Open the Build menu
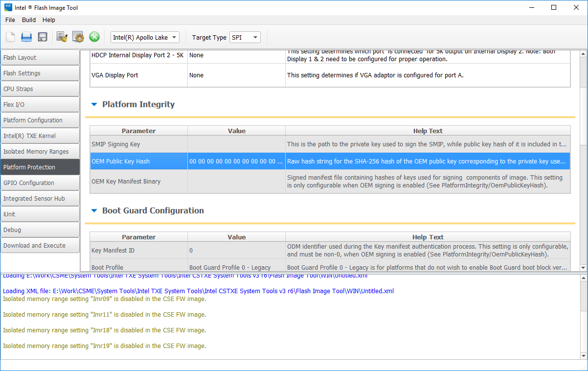This screenshot has height=371, width=588. click(29, 20)
